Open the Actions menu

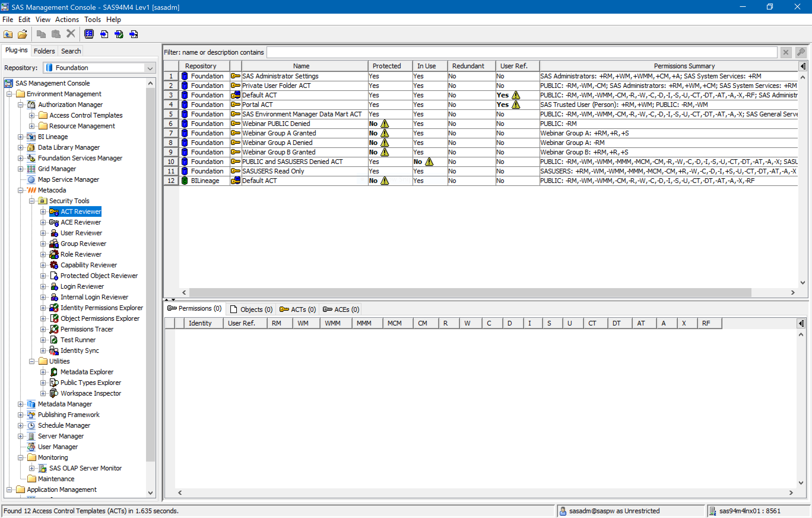(x=67, y=20)
